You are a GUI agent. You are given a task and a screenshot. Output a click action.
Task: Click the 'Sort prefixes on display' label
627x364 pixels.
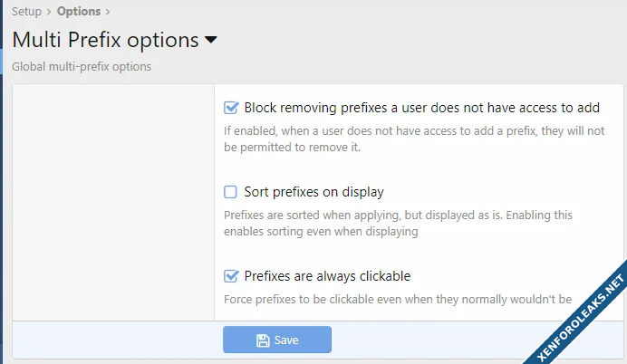[x=313, y=192]
